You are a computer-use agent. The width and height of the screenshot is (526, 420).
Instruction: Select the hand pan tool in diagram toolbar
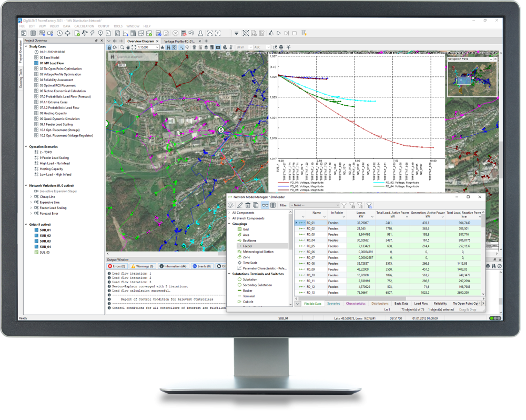pyautogui.click(x=128, y=48)
